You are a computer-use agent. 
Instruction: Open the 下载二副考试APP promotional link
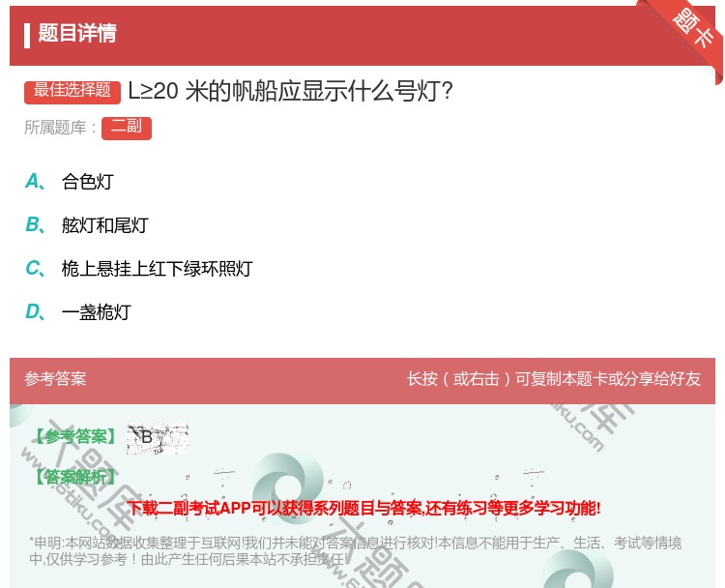coord(363,508)
